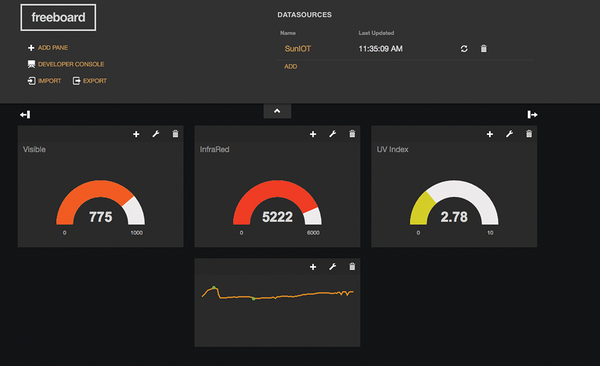Click the IMPORT button

[49, 81]
